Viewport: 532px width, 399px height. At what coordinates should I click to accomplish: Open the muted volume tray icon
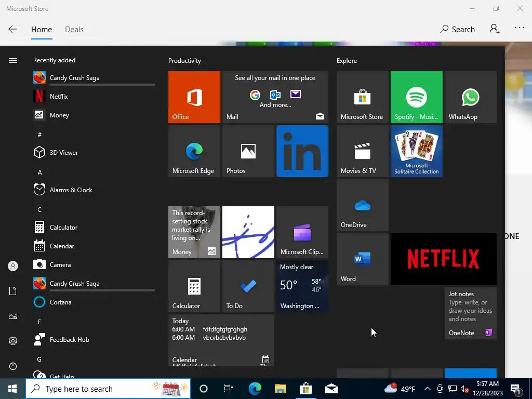pyautogui.click(x=465, y=389)
